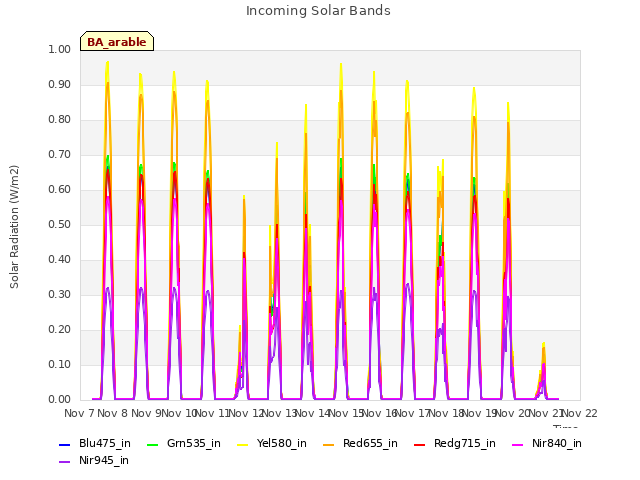Image resolution: width=640 pixels, height=480 pixels.
Task: Click the 0.40 y-axis tick label
Action: coord(60,260)
